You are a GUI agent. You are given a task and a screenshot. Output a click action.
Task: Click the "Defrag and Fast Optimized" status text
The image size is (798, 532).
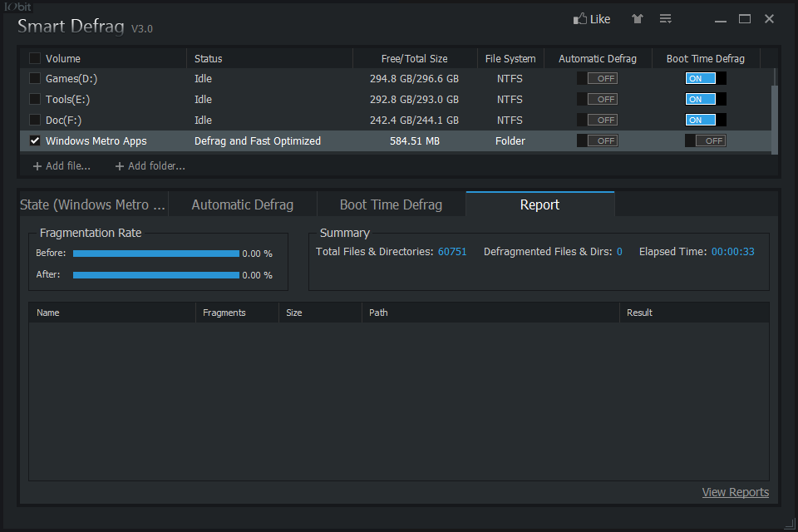258,141
